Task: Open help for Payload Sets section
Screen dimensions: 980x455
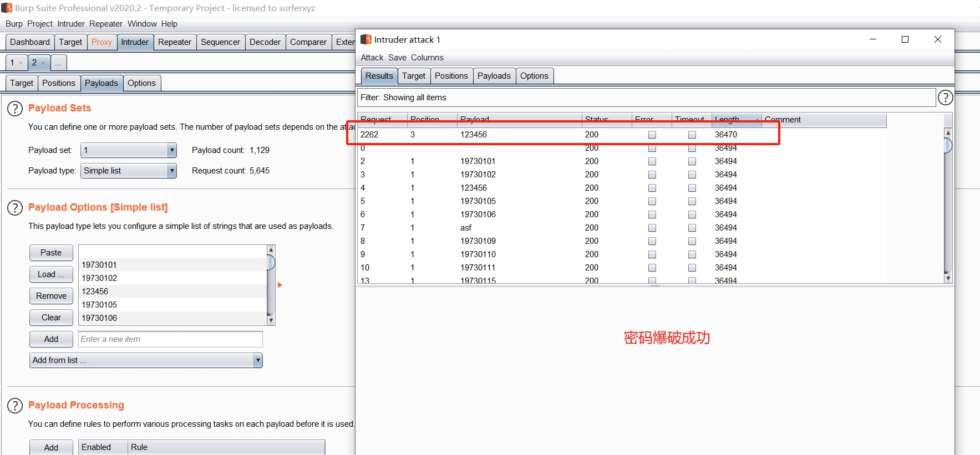Action: (x=15, y=109)
